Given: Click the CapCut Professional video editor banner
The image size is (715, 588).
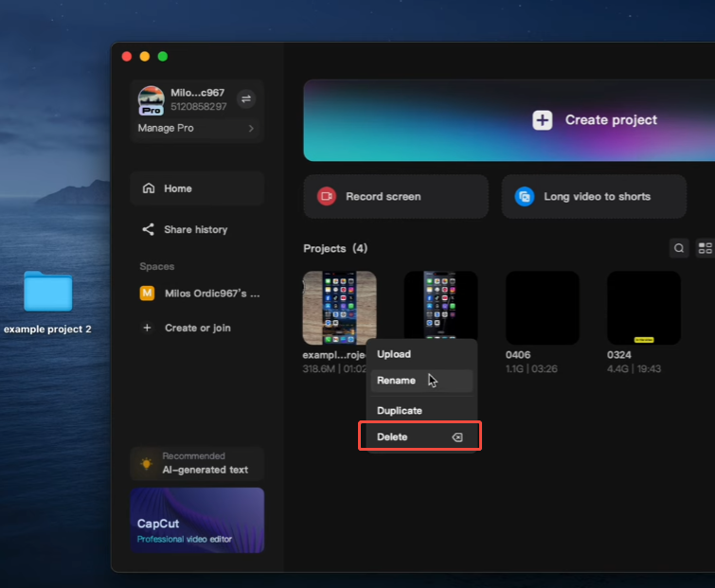Looking at the screenshot, I should point(197,520).
